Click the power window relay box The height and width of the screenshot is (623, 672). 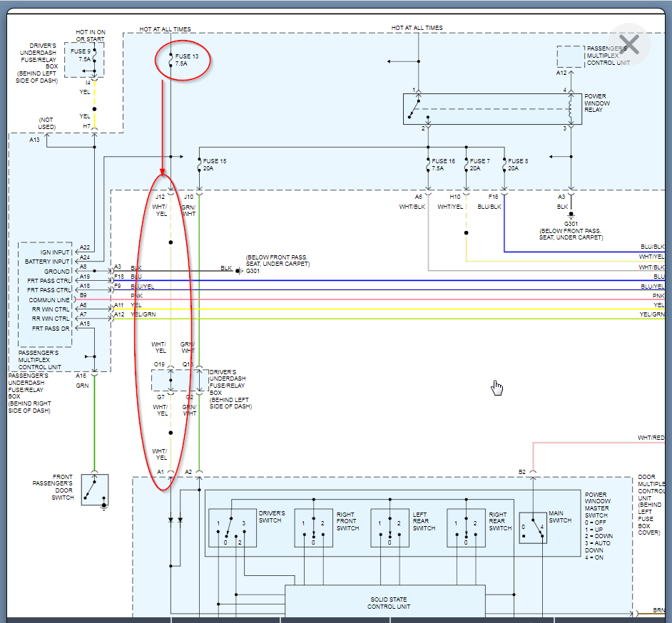point(492,109)
